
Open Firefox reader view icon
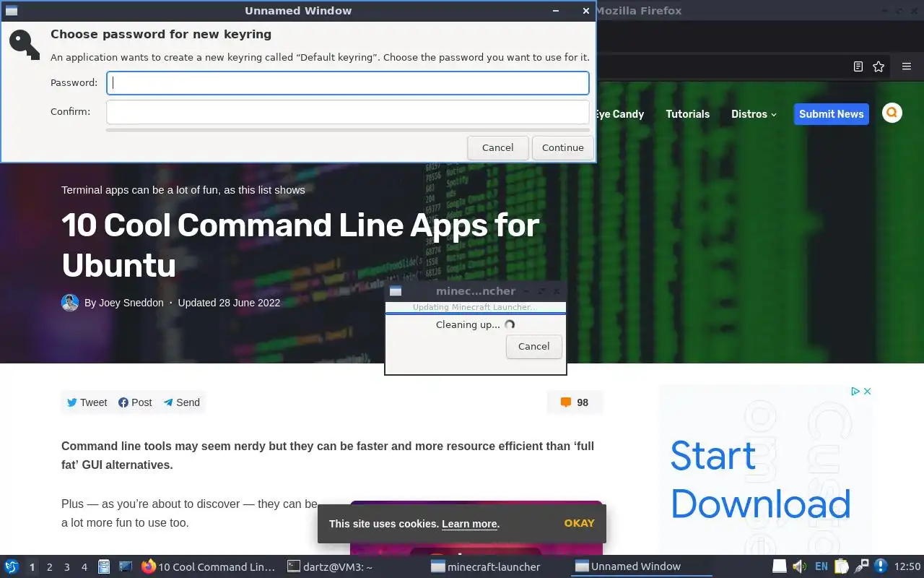tap(858, 66)
